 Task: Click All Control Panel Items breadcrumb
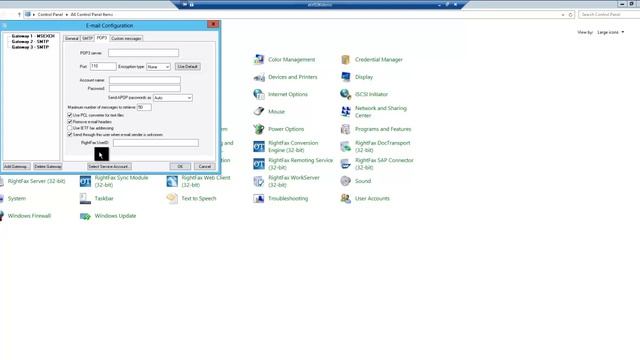92,15
